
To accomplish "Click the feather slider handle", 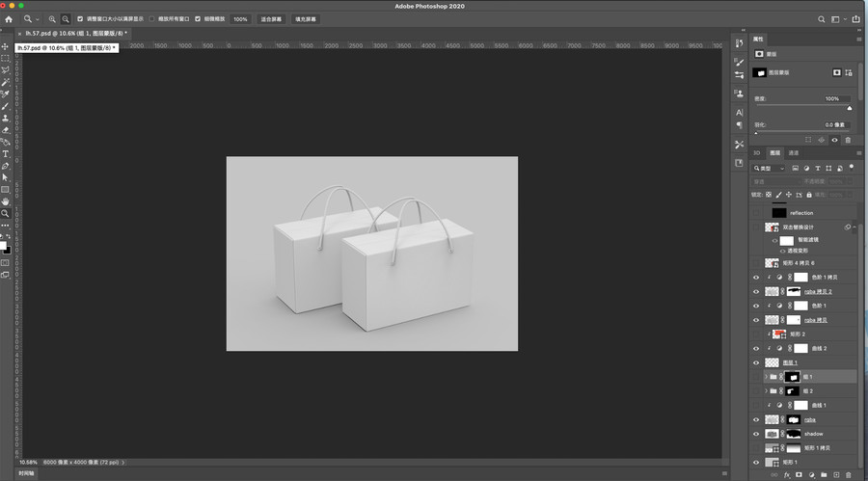I will [756, 133].
